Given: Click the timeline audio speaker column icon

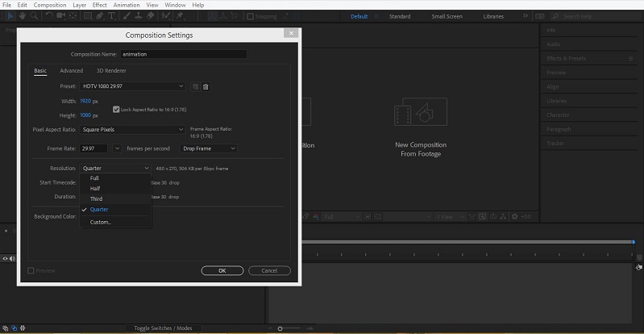Looking at the screenshot, I should [x=12, y=259].
